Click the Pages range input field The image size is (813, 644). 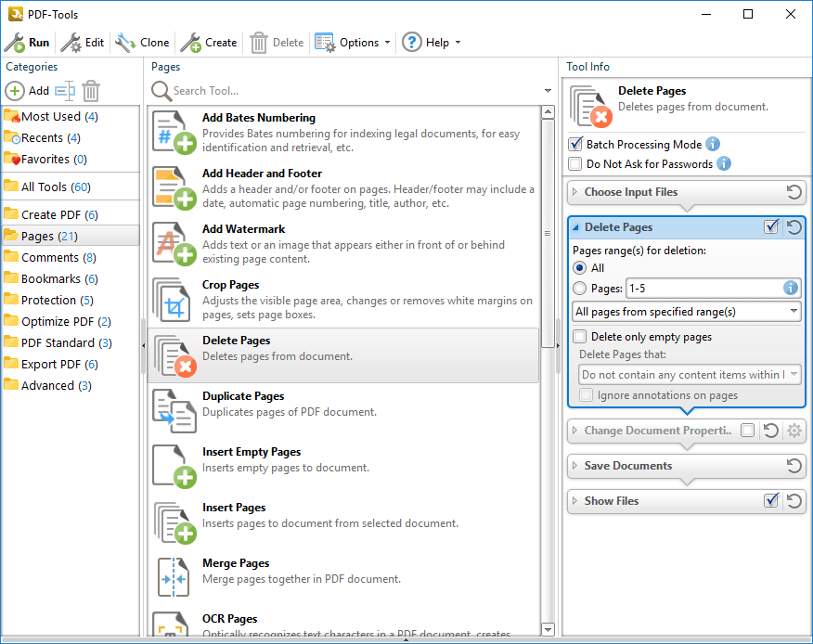703,289
